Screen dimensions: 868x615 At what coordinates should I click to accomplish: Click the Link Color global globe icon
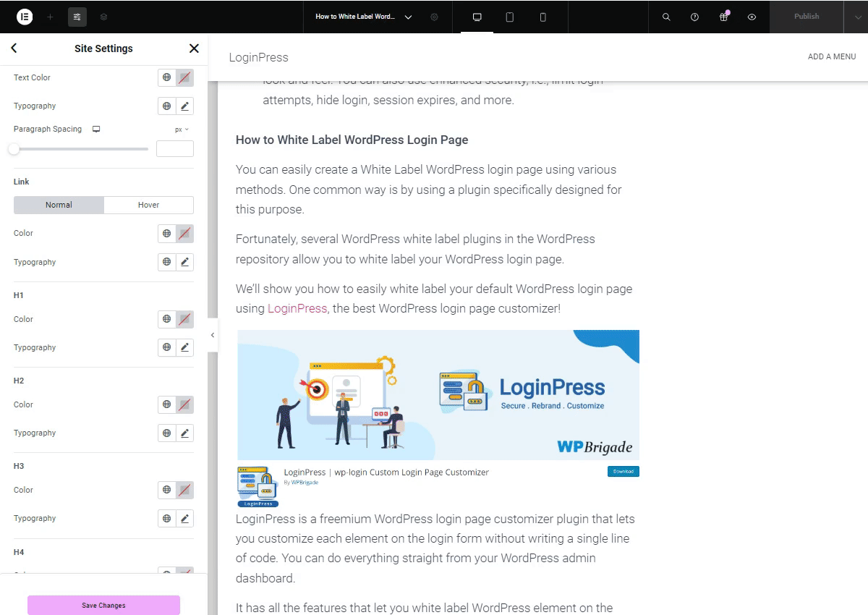click(167, 234)
